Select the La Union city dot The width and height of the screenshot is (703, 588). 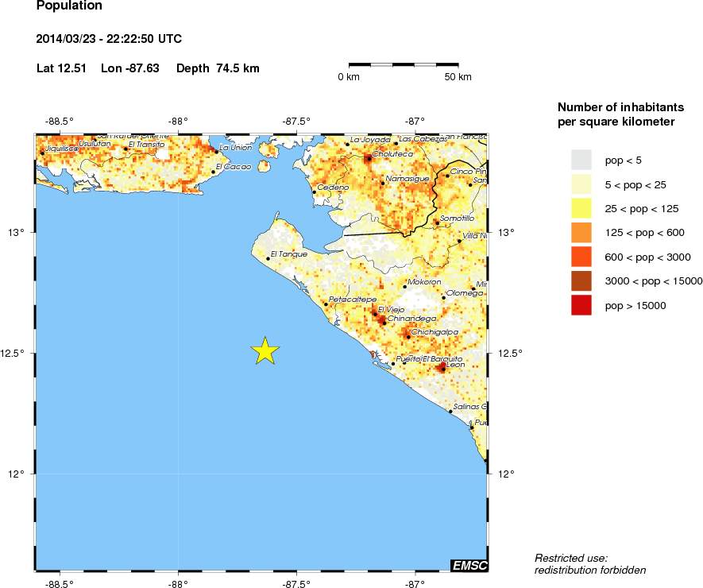tap(217, 151)
